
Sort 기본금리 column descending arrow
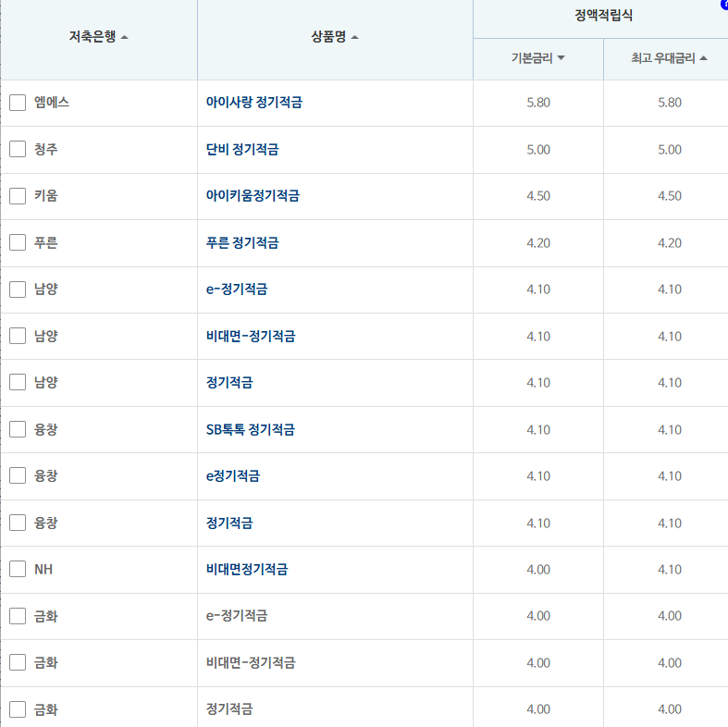pyautogui.click(x=561, y=58)
